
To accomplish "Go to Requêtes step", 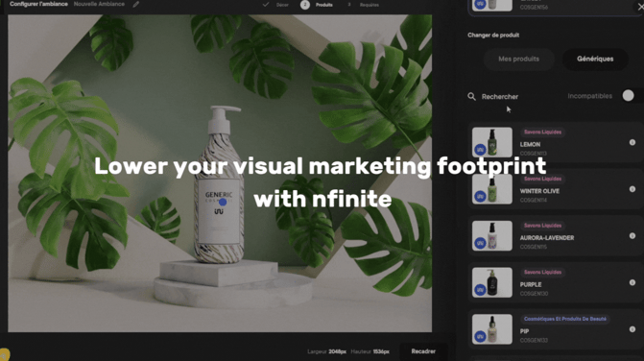I will click(364, 5).
